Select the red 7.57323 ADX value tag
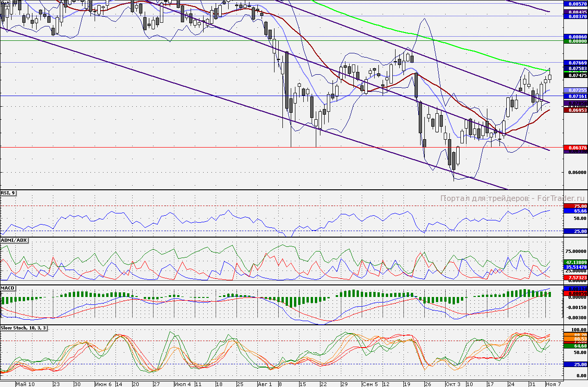 (575, 277)
